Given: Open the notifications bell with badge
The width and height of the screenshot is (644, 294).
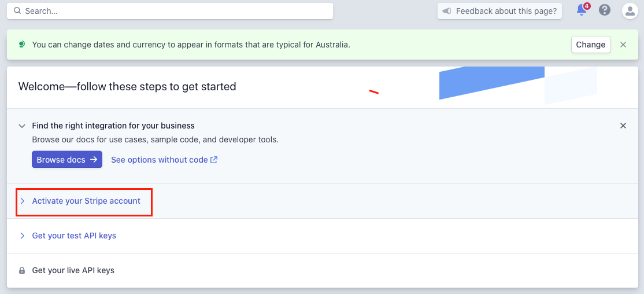Looking at the screenshot, I should (582, 10).
